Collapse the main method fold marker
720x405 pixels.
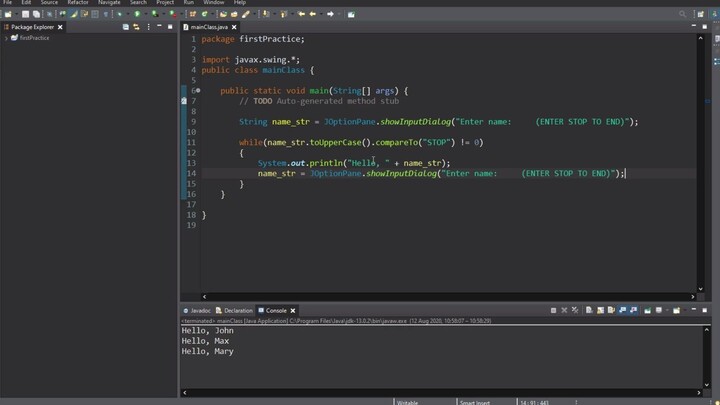pos(198,90)
